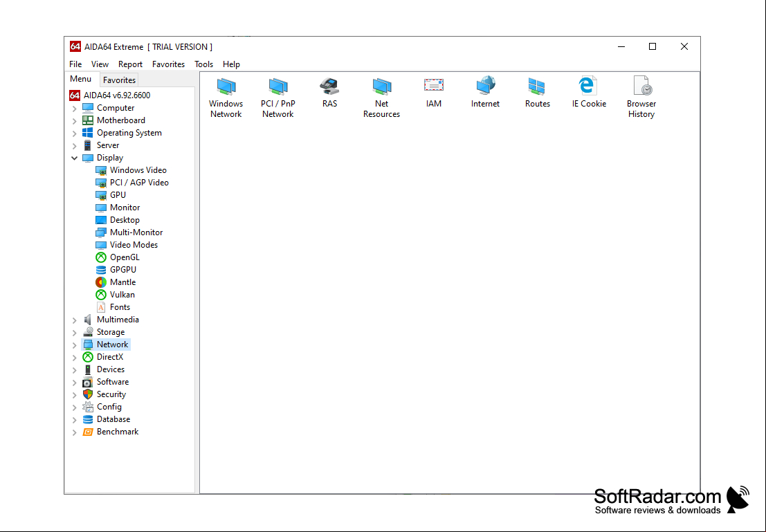Click the Software icon in the tree
This screenshot has width=766, height=532.
tap(88, 382)
